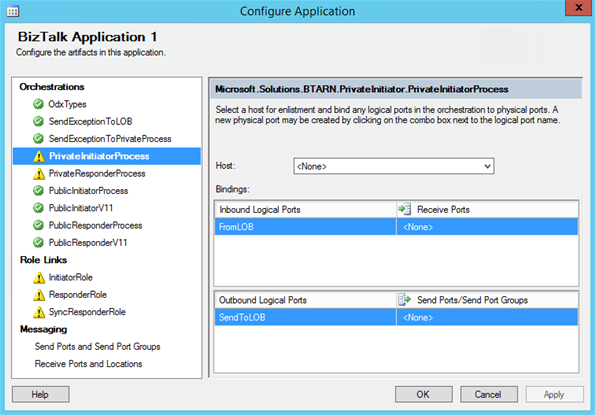Image resolution: width=595 pixels, height=415 pixels.
Task: Open the receive port combo box for FromLOB
Action: (487, 227)
